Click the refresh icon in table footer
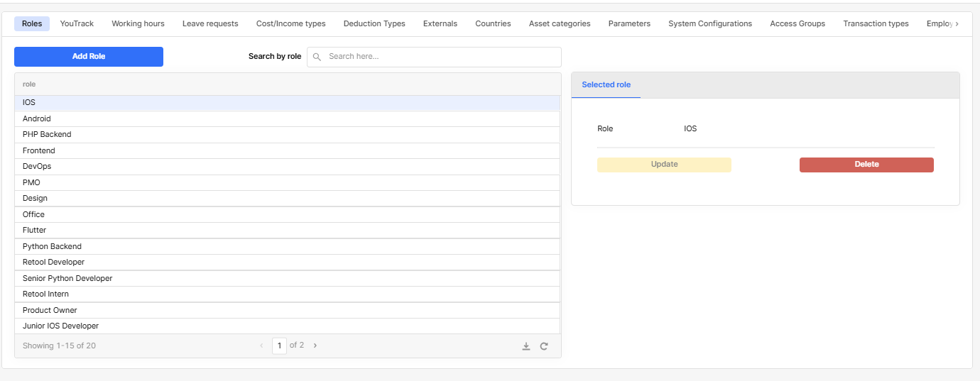The image size is (980, 381). click(544, 346)
